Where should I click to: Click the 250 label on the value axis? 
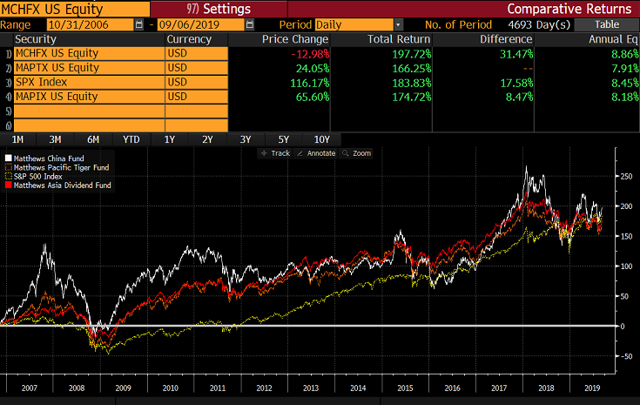click(x=626, y=176)
